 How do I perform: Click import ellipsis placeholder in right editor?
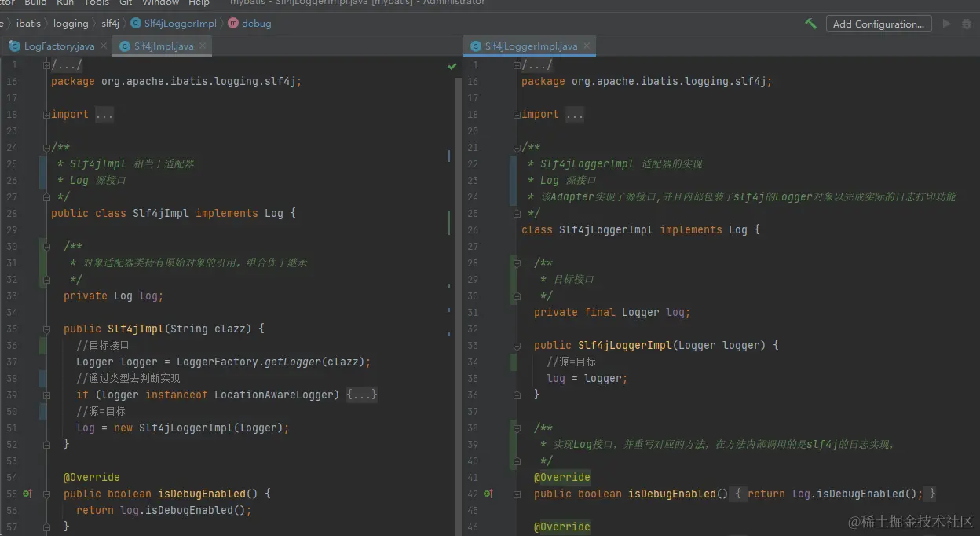[x=575, y=115]
